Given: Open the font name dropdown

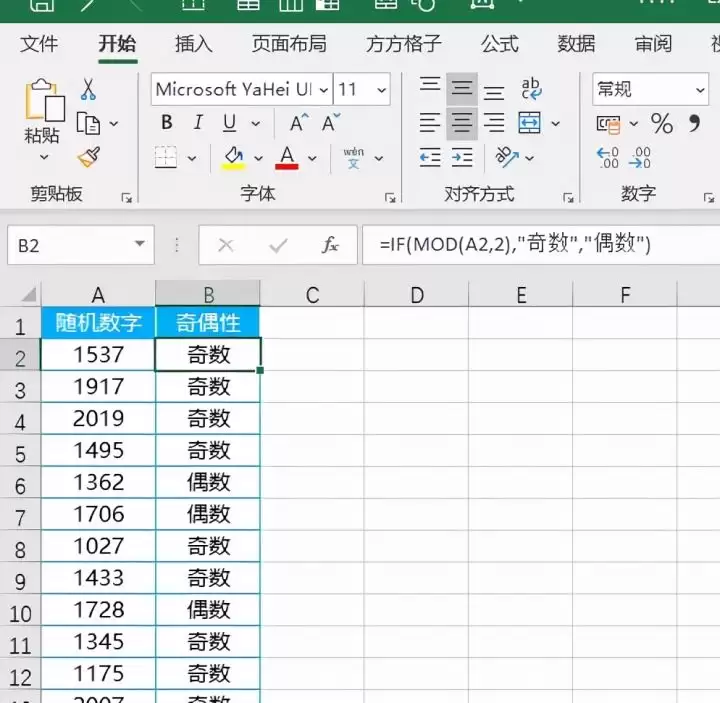Looking at the screenshot, I should [323, 90].
